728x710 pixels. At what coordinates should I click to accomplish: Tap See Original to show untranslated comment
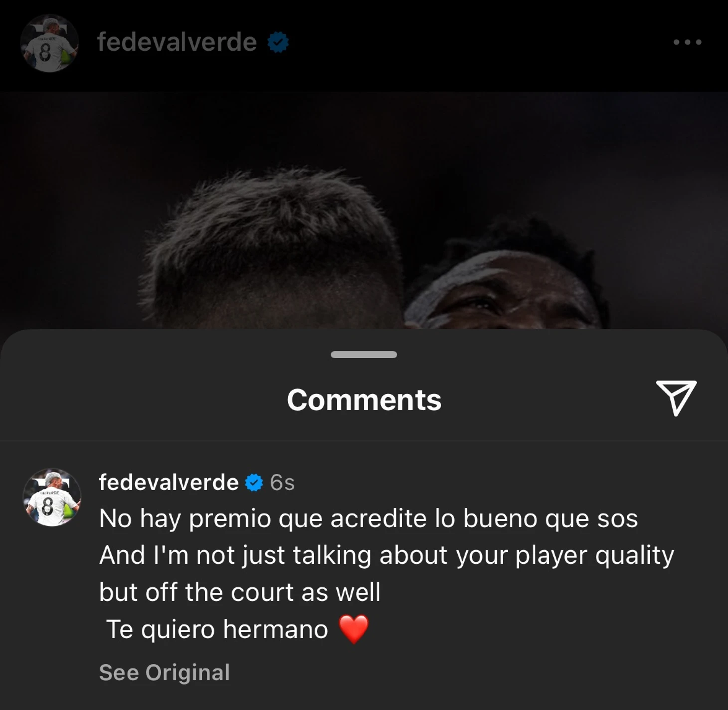pos(165,672)
